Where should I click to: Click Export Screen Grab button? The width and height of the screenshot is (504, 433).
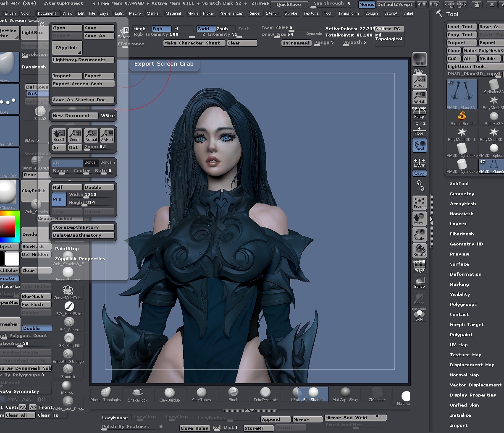click(83, 84)
